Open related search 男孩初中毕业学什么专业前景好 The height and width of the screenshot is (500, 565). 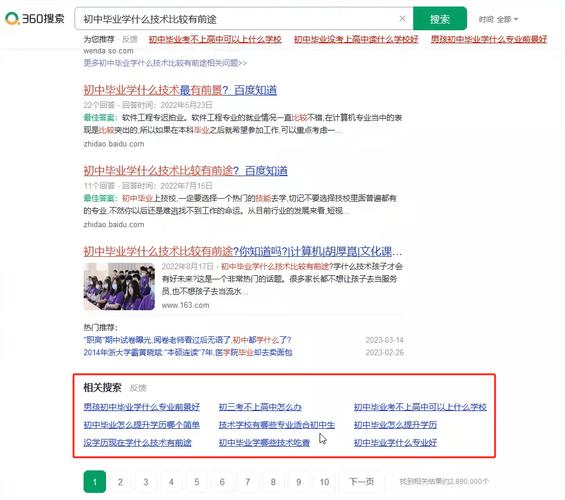142,407
